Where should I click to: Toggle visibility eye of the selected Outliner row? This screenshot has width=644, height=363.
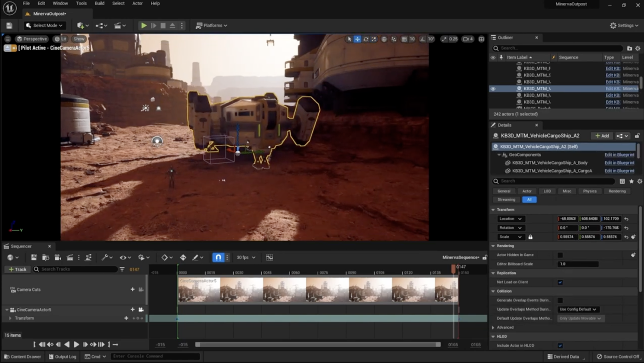[493, 89]
